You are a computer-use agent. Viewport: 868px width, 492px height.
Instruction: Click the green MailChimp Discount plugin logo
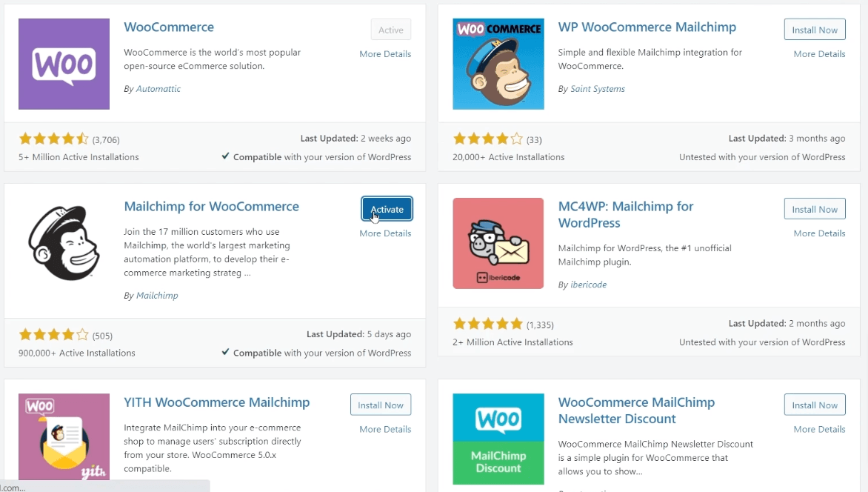click(498, 439)
